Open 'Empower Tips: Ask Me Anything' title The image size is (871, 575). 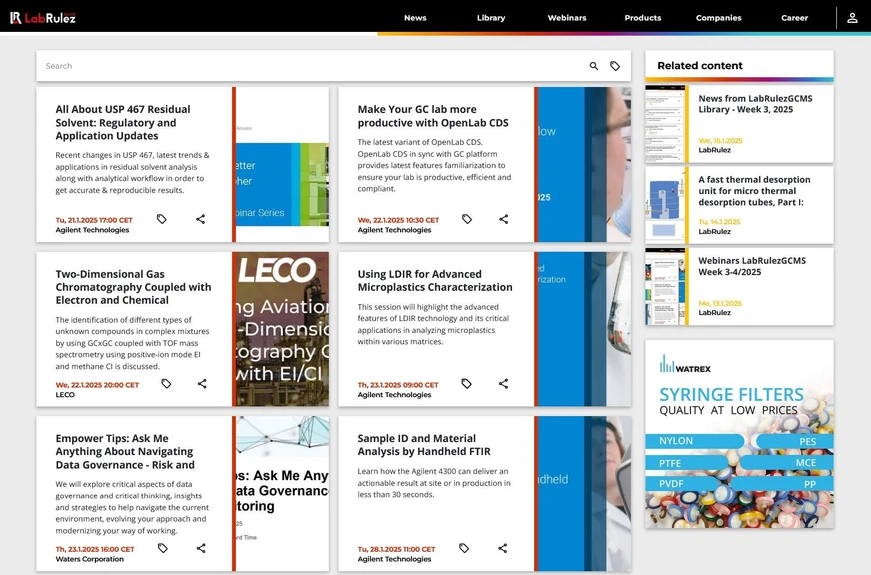pyautogui.click(x=125, y=452)
